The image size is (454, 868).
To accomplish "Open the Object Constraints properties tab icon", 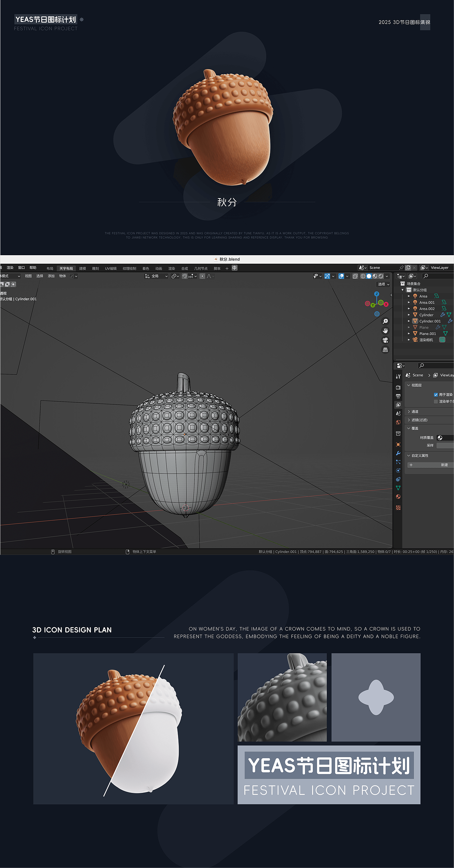I will [x=398, y=479].
